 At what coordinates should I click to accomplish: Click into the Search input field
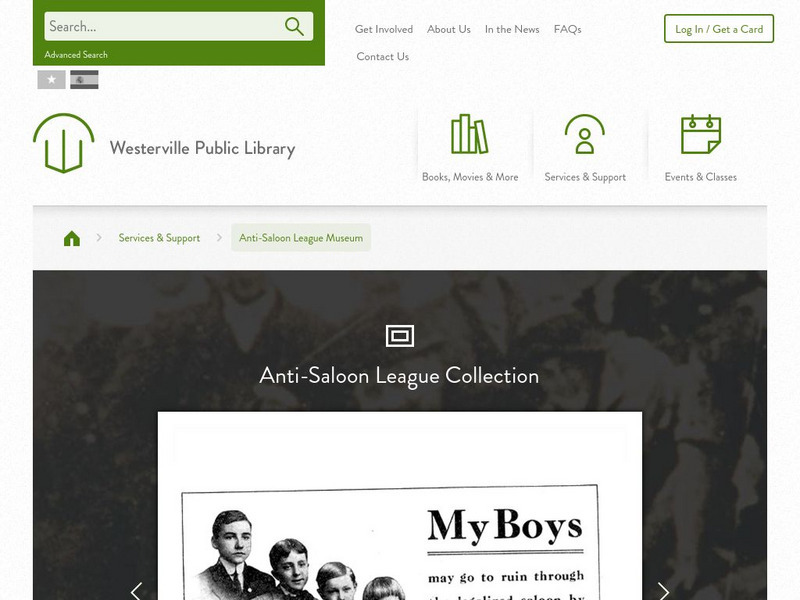pos(163,27)
